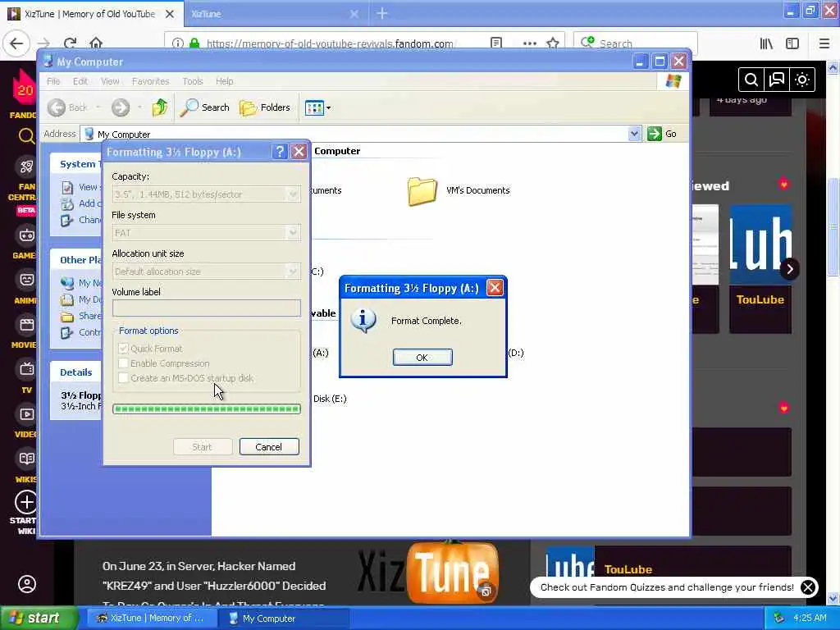
Task: Click the green padlock in URL bar
Action: click(194, 43)
